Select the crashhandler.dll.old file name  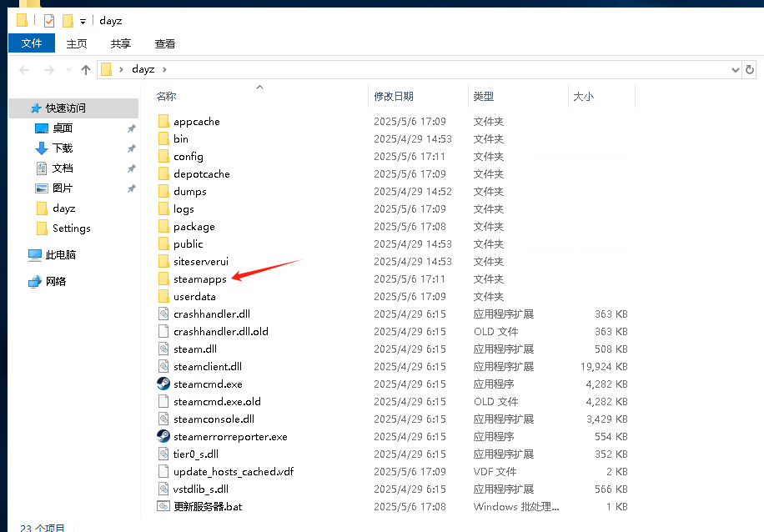point(221,332)
